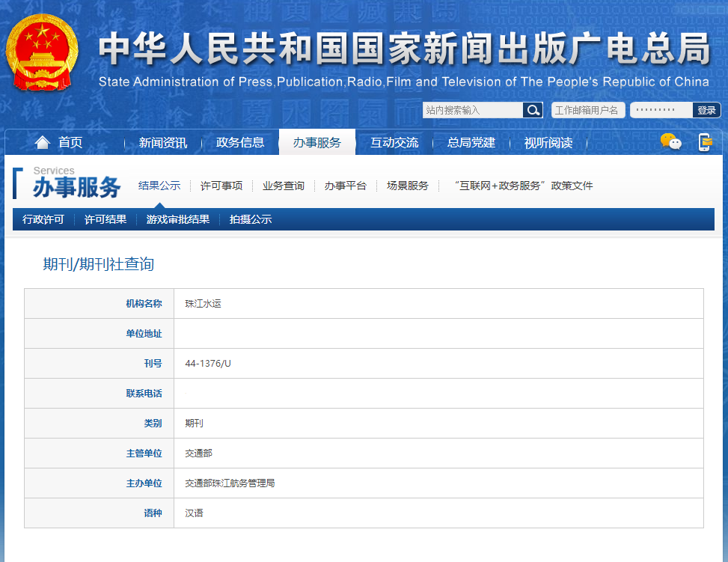Select the 办事平台 sub-tab
Image resolution: width=728 pixels, height=562 pixels.
(x=346, y=186)
